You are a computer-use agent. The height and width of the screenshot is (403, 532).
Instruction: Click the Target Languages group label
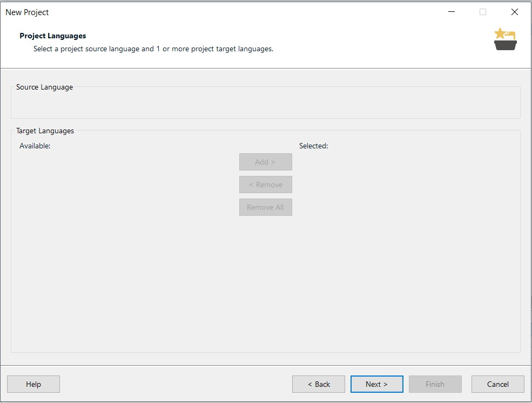click(45, 131)
